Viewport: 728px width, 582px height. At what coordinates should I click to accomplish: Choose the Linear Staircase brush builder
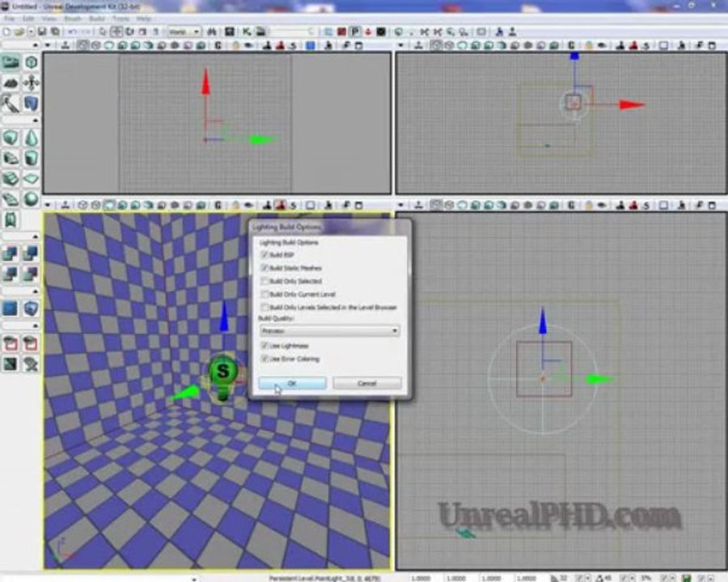coord(11,179)
